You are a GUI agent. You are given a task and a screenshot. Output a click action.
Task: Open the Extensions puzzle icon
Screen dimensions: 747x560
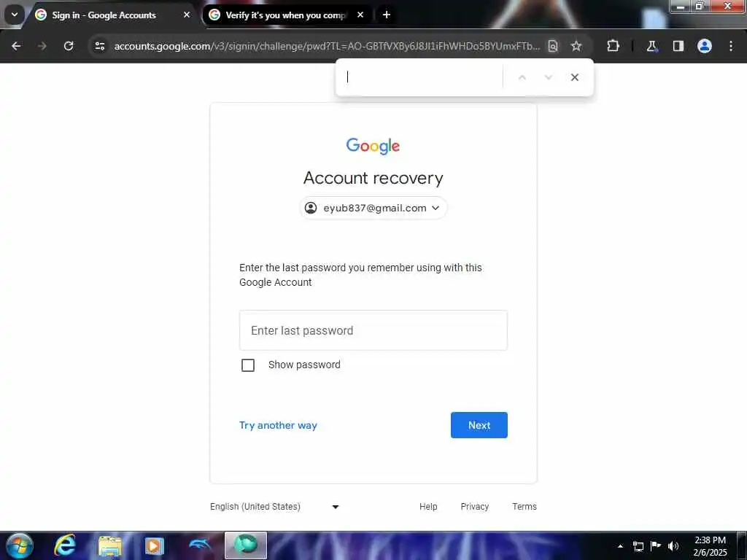tap(613, 46)
